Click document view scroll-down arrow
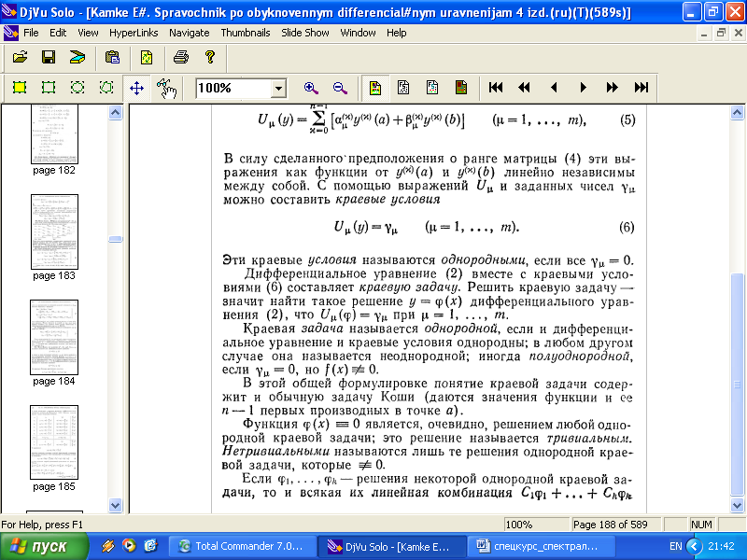Viewport: 747px width, 560px height. tap(737, 505)
